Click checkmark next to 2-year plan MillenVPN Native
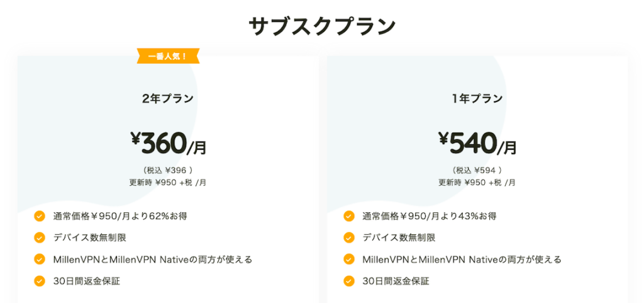The width and height of the screenshot is (644, 303). (40, 259)
